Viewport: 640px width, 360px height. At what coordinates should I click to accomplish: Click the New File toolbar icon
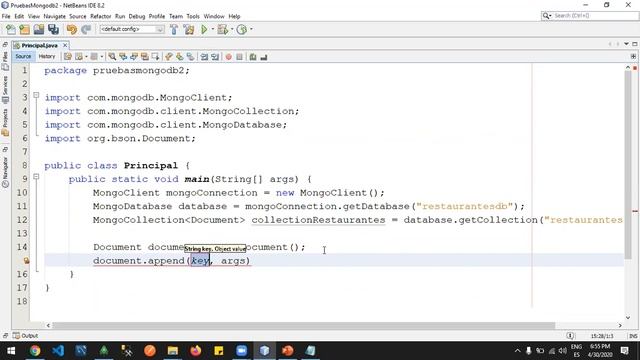click(x=11, y=29)
